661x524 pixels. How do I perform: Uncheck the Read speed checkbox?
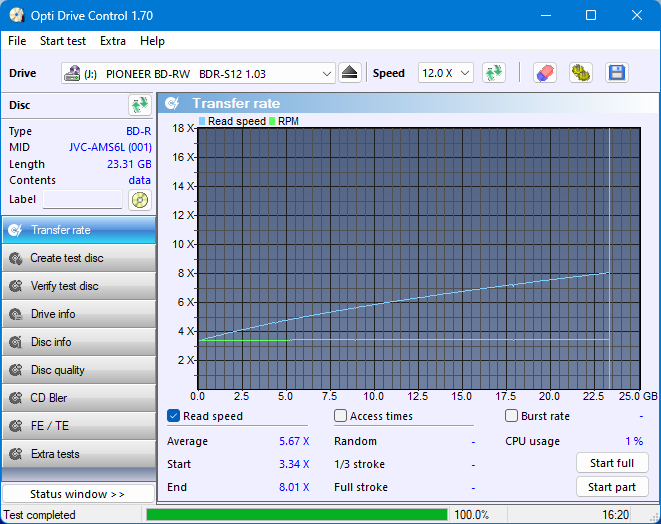pyautogui.click(x=174, y=416)
